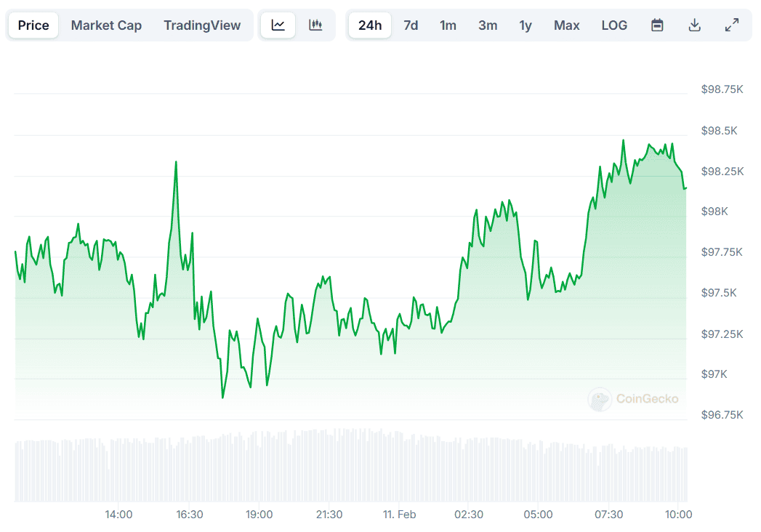This screenshot has height=532, width=761.
Task: Show the Max time range
Action: coord(567,25)
